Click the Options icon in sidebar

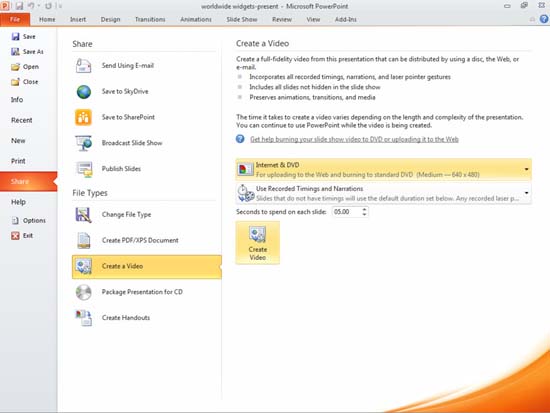[15, 220]
